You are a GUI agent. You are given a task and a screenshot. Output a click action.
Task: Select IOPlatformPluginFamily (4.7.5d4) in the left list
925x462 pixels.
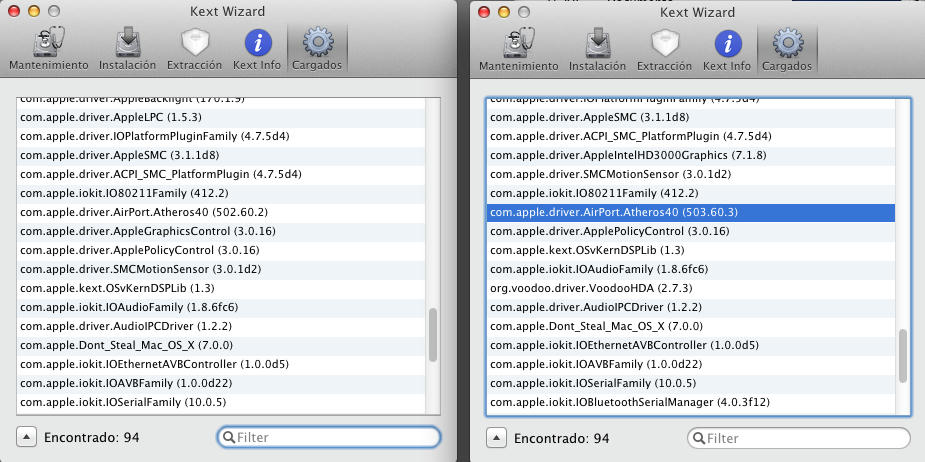(221, 136)
